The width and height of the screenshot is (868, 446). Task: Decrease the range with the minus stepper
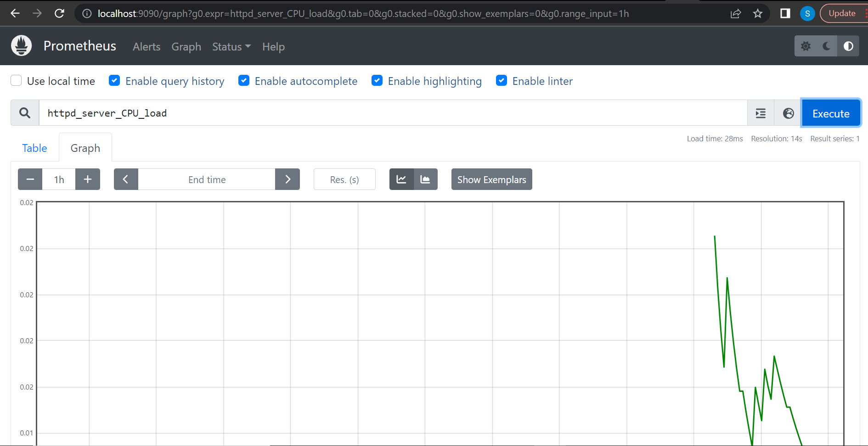coord(30,179)
